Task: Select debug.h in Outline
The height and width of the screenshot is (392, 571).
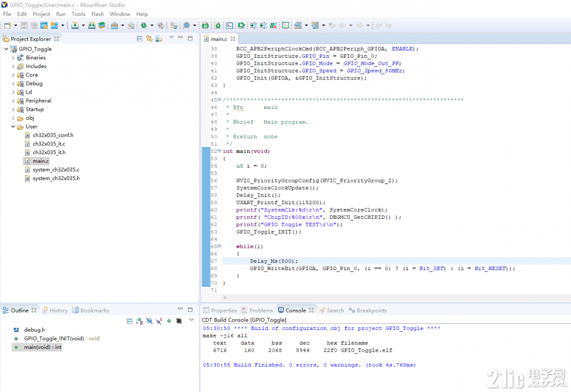Action: 34,330
